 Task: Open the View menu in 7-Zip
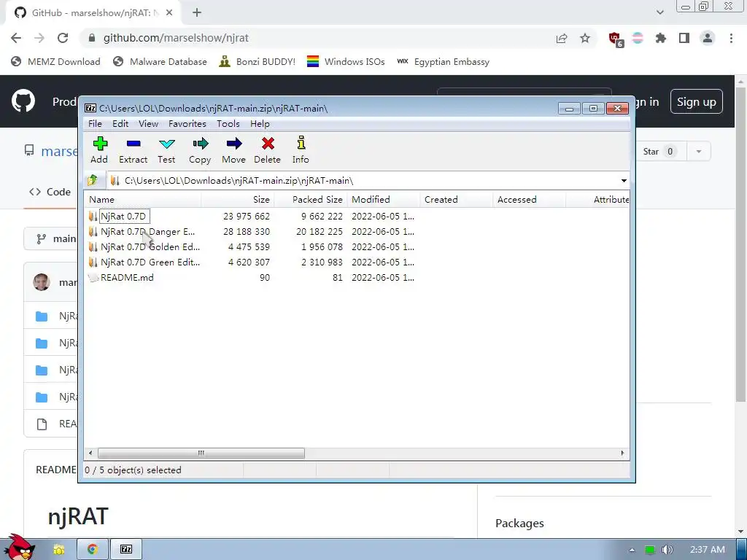(148, 124)
